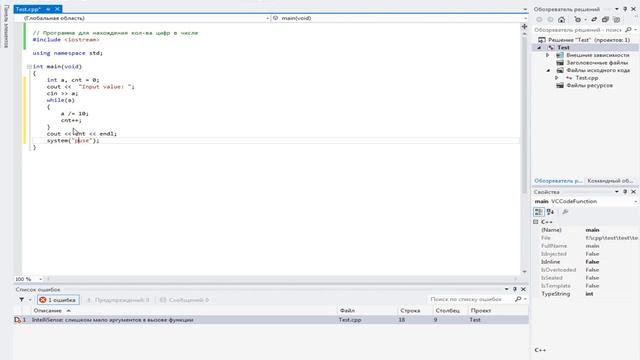Click the Solution Explorer search magnifier icon
The width and height of the screenshot is (640, 360).
628,30
